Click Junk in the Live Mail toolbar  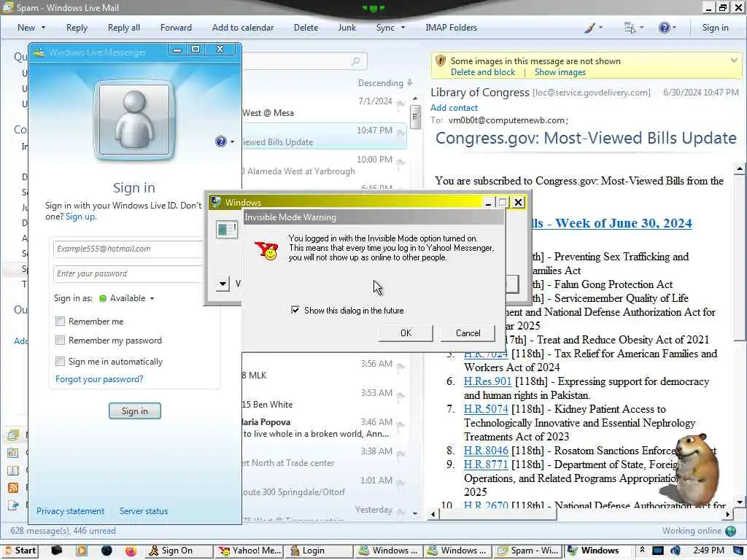(347, 28)
